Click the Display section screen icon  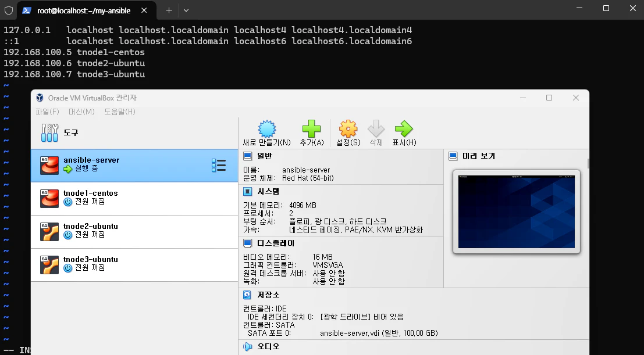point(248,243)
